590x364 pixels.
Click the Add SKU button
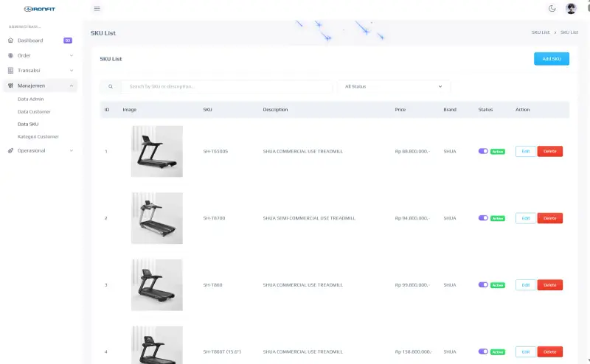click(x=551, y=59)
